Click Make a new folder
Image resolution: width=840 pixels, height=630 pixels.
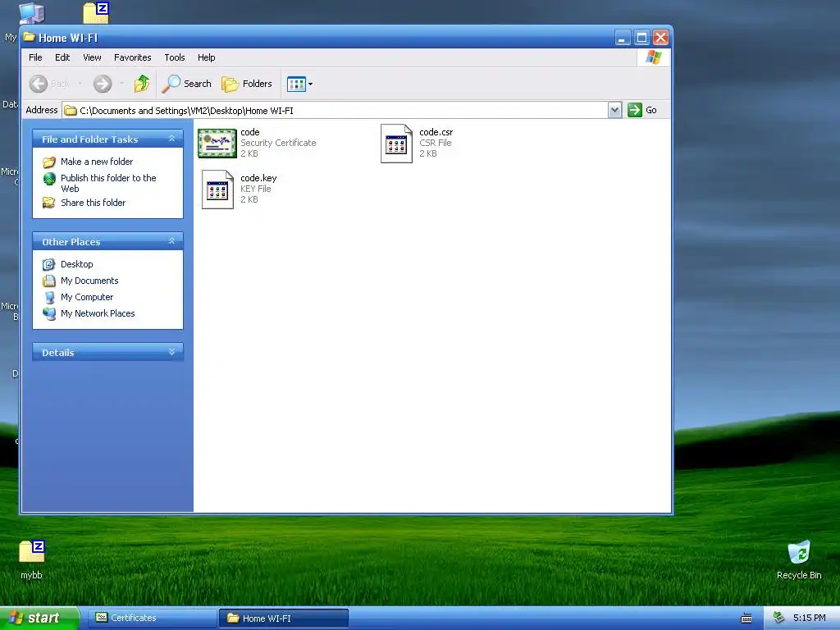[97, 162]
